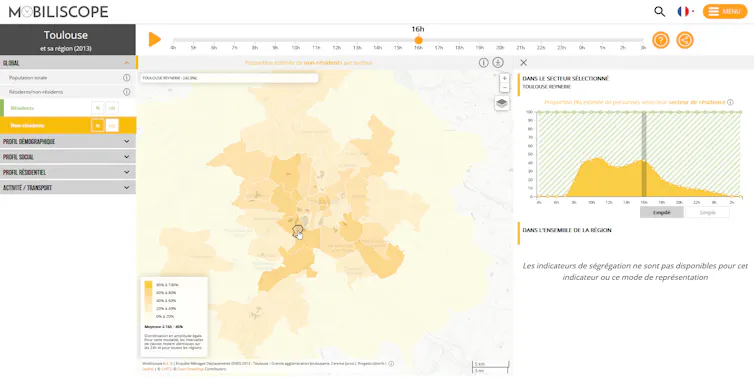This screenshot has width=754, height=379.
Task: Jump timeline to 23h
Action: pos(562,48)
